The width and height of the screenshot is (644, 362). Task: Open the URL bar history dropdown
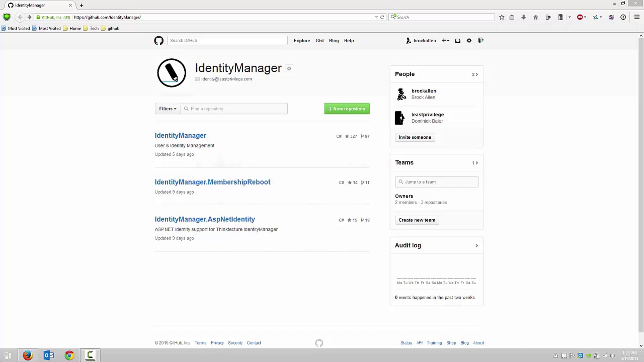point(376,17)
